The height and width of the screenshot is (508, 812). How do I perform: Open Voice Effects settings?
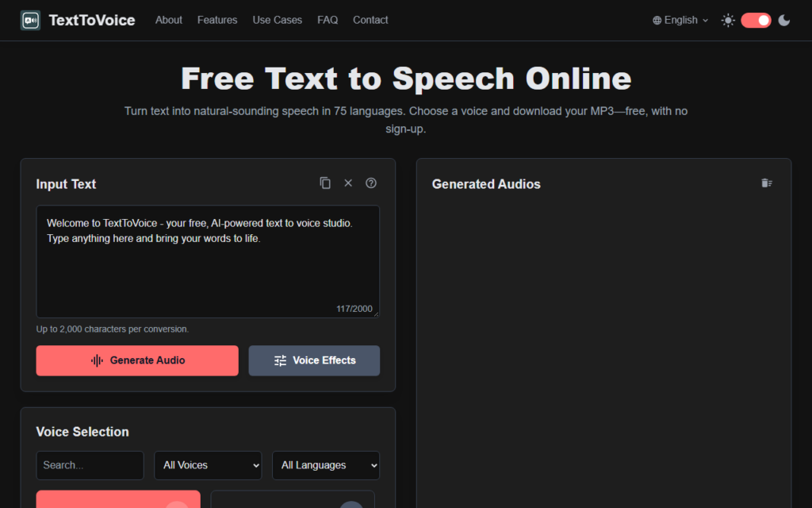(x=314, y=360)
